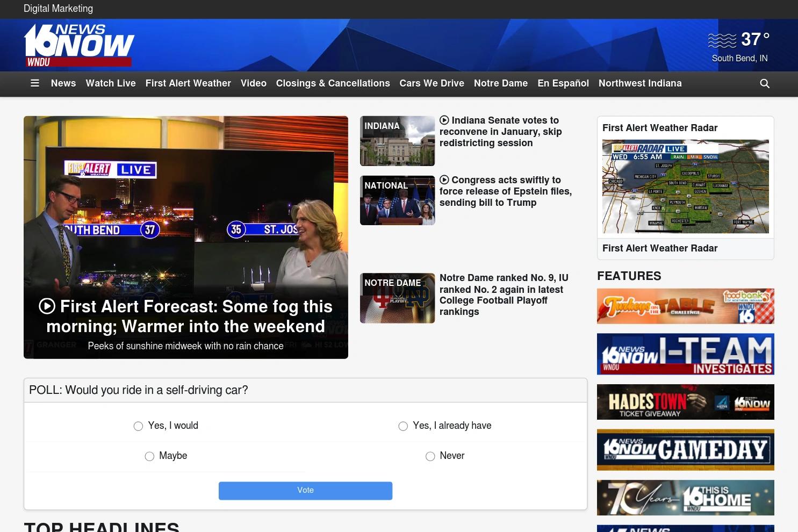Open the National Congress story thumbnail

[x=397, y=200]
